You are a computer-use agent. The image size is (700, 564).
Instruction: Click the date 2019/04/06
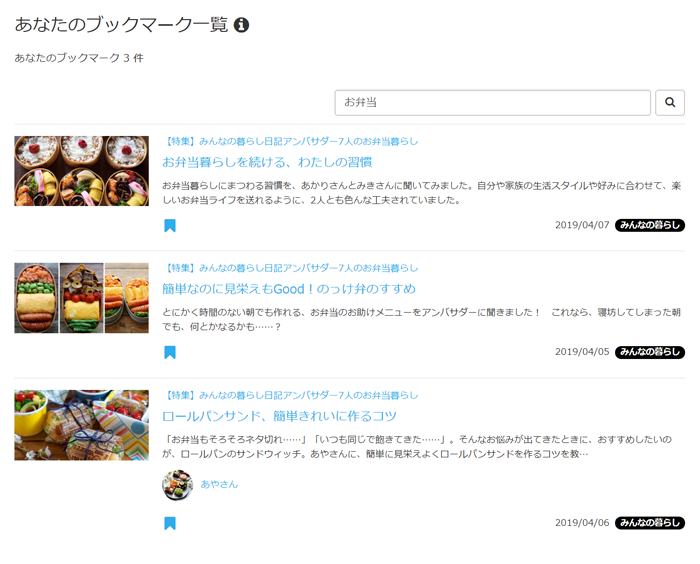(x=582, y=523)
